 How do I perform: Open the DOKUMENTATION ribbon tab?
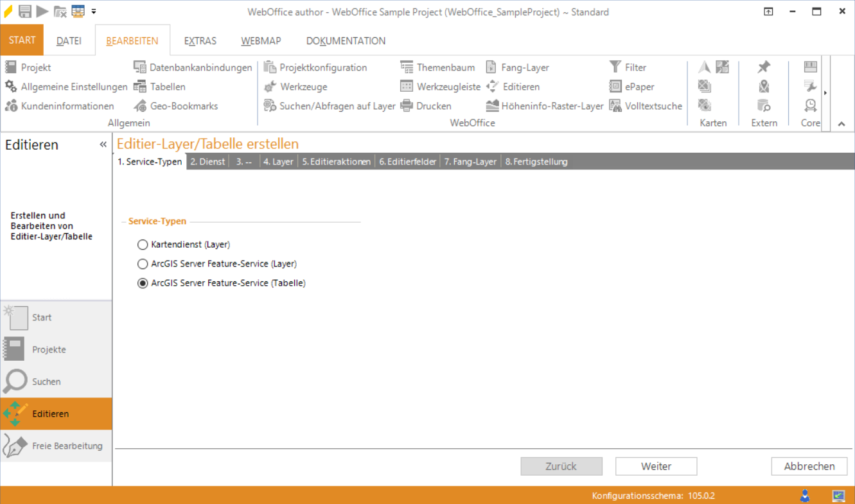click(346, 41)
